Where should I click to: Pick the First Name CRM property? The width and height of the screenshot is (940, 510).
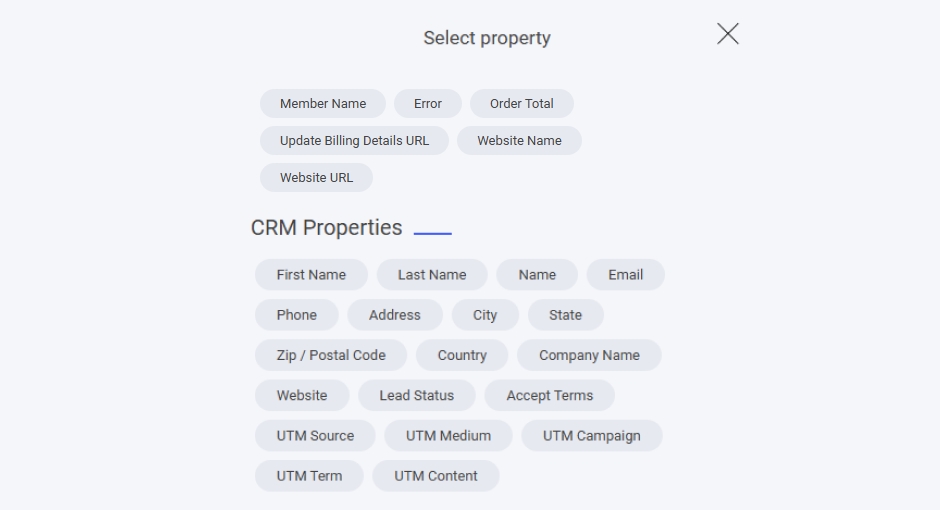tap(311, 275)
